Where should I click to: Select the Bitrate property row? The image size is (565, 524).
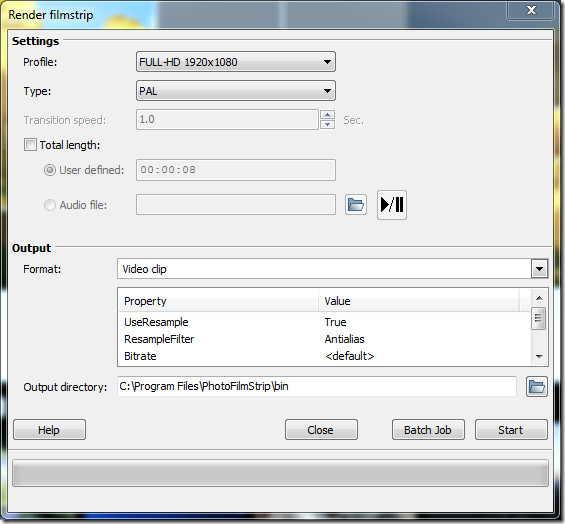[x=324, y=356]
